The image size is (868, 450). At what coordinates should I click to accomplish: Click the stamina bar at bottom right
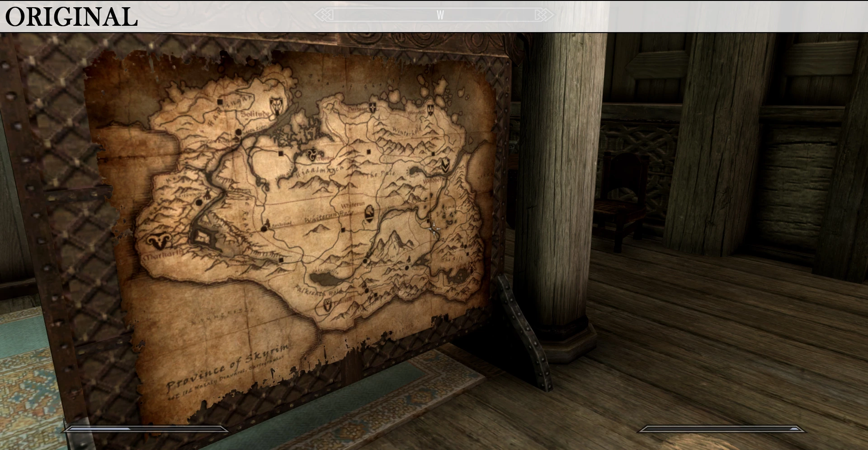[x=721, y=429]
